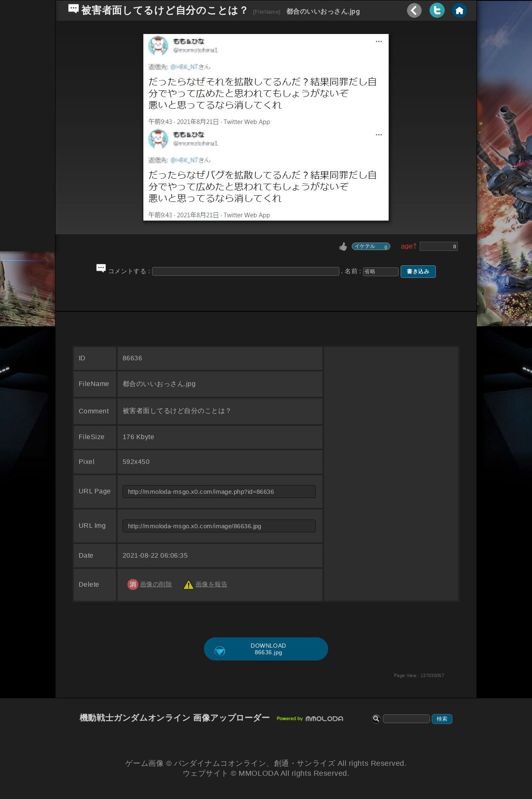Image resolution: width=532 pixels, height=799 pixels.
Task: Select the filename cell 都合のいいおっさん.jpg in the table
Action: point(159,384)
